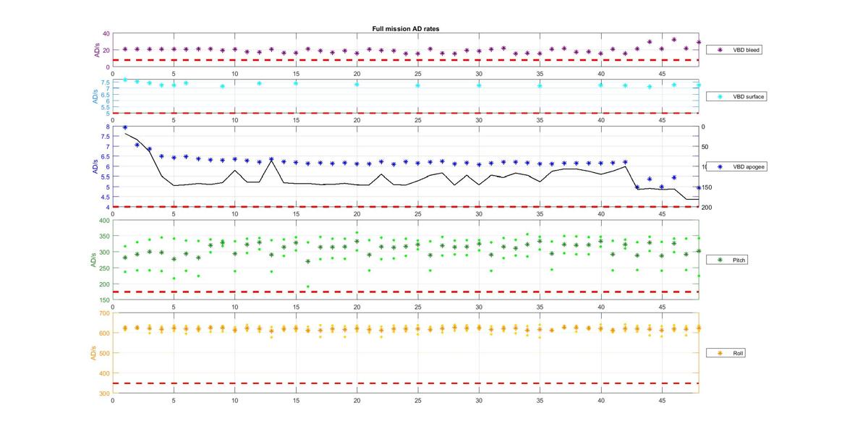Click the purple asterisk marker in VBD bleed legend
Viewport: 868px width, 442px height.
[720, 50]
